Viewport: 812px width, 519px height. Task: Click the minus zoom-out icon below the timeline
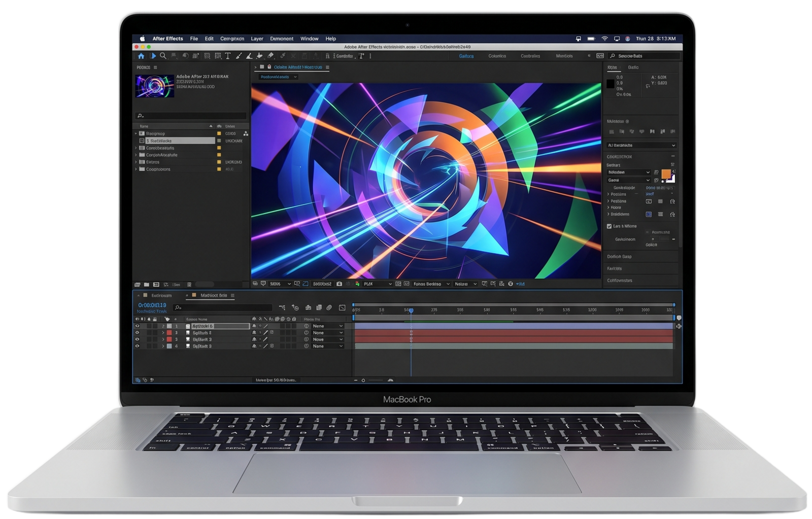point(356,380)
